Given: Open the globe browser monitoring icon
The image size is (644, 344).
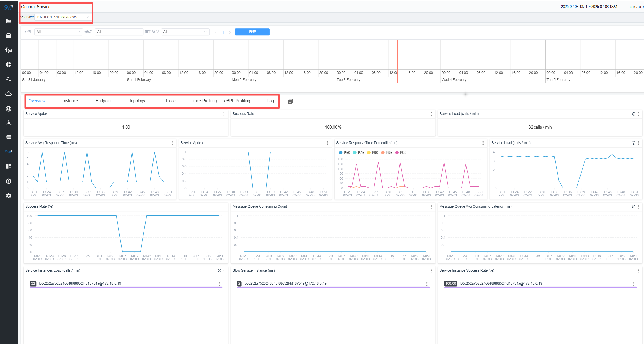Looking at the screenshot, I should point(9,109).
